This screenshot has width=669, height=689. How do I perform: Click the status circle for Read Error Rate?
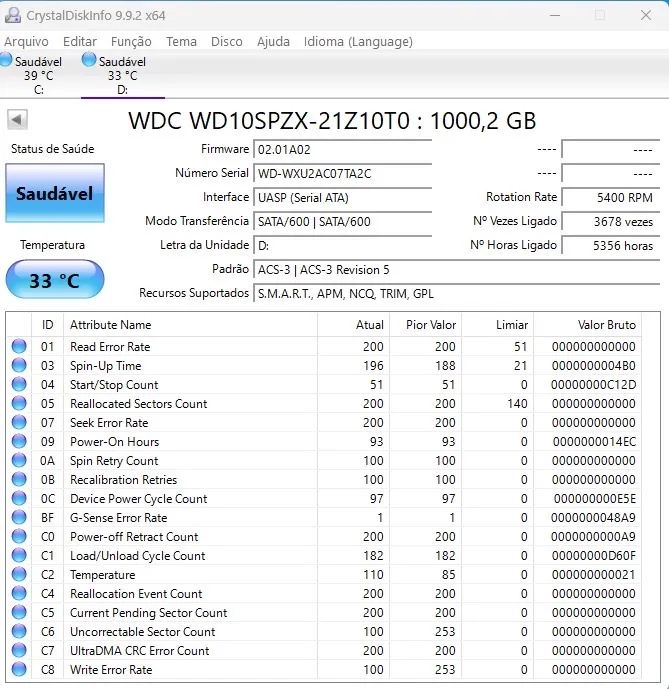point(19,346)
